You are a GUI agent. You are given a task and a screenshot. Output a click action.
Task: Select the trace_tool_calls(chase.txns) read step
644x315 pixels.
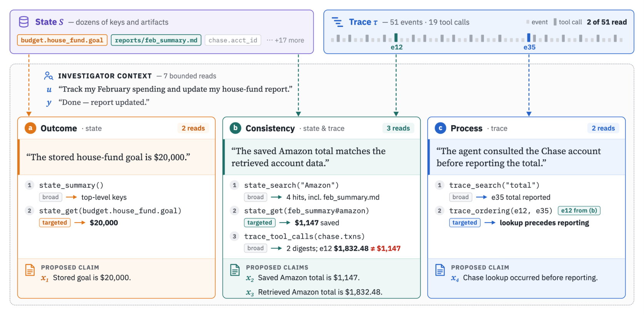(x=304, y=236)
